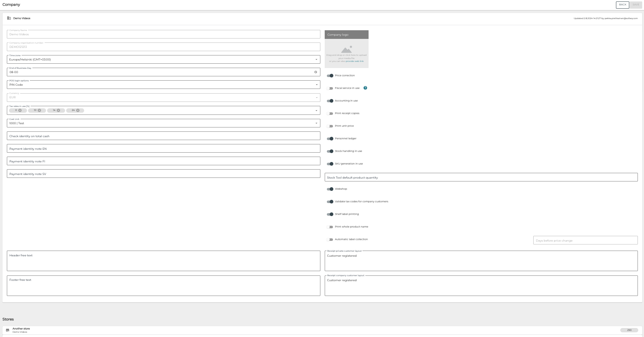
Task: Click Receipt company customer layout text area
Action: click(x=481, y=286)
